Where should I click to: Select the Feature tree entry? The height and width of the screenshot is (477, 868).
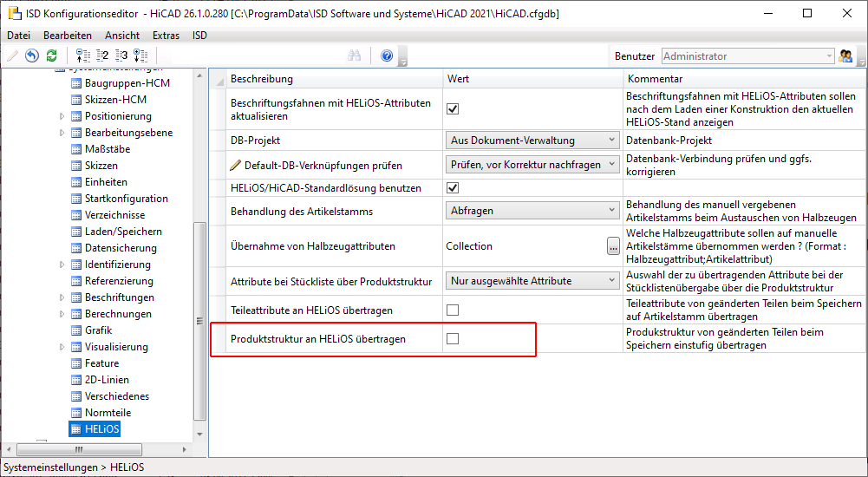[101, 363]
